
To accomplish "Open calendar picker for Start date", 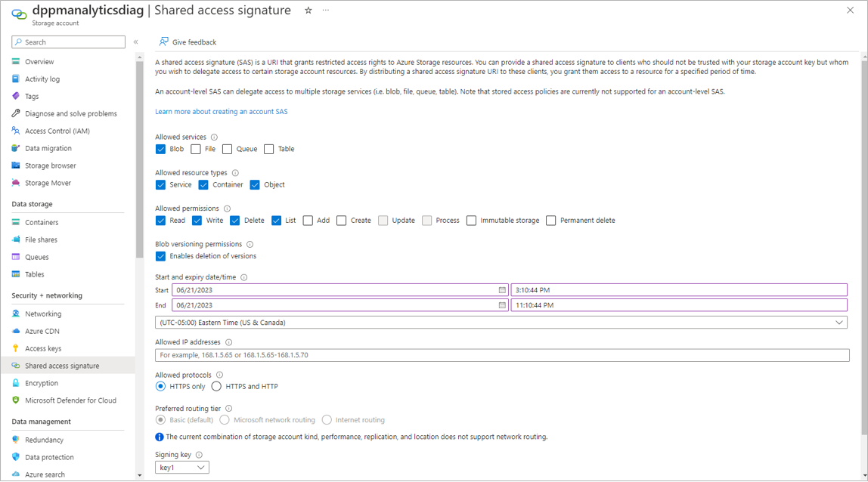I will coord(502,290).
